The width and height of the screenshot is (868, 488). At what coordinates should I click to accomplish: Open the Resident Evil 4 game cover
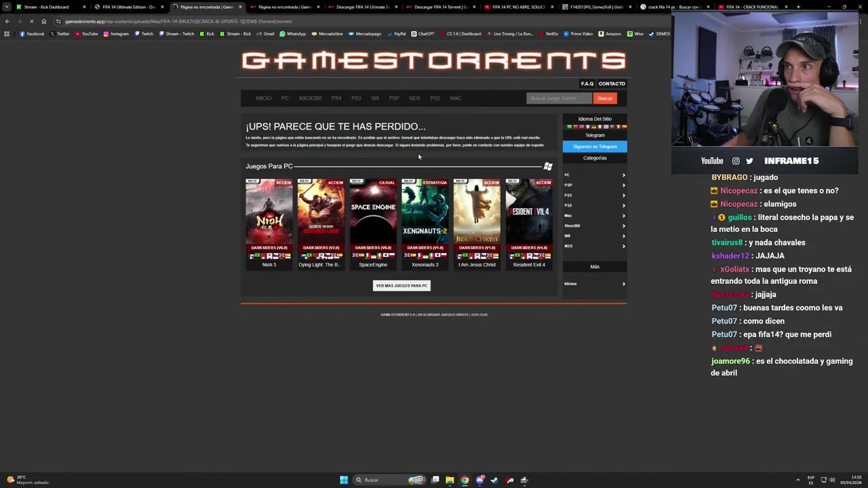[529, 211]
